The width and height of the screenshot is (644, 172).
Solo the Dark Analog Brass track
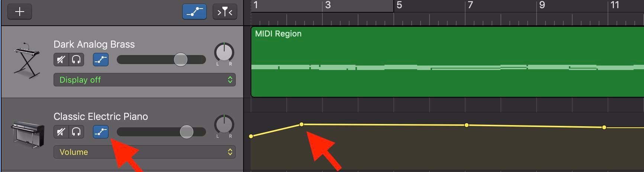[77, 60]
